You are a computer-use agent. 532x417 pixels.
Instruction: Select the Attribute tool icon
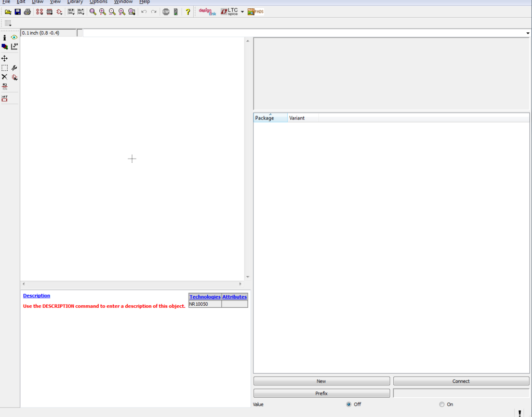coord(4,98)
